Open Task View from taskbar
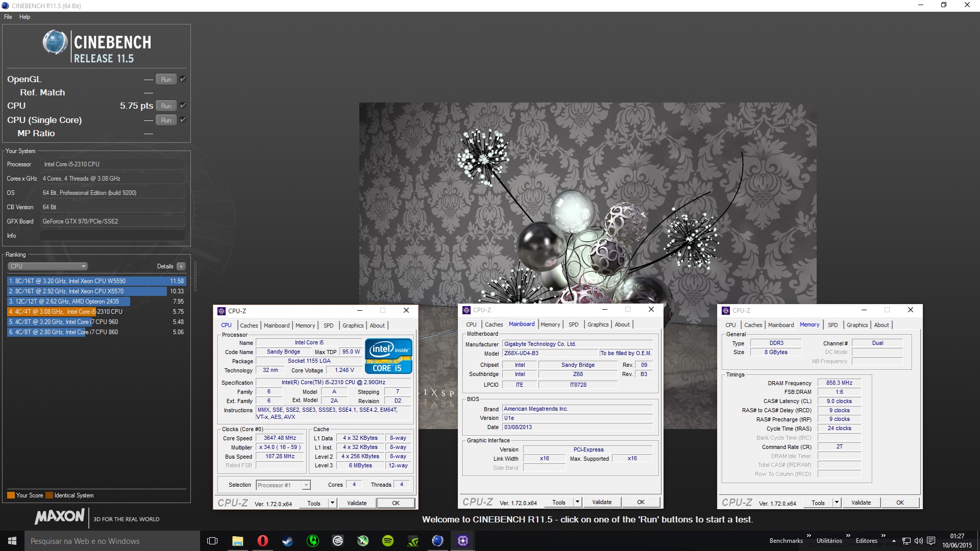The image size is (980, 551). coord(212,541)
